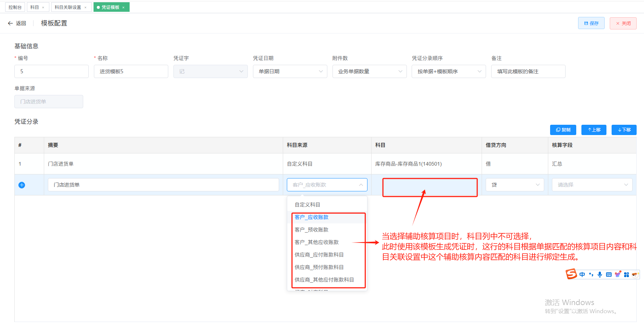
Task: Open the Sogou skin shirt icon
Action: 618,274
